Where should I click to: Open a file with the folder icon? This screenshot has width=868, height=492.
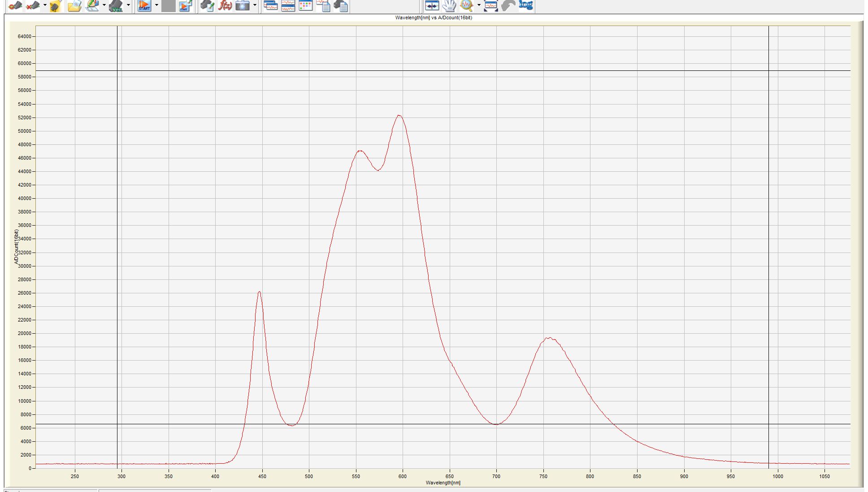[74, 6]
